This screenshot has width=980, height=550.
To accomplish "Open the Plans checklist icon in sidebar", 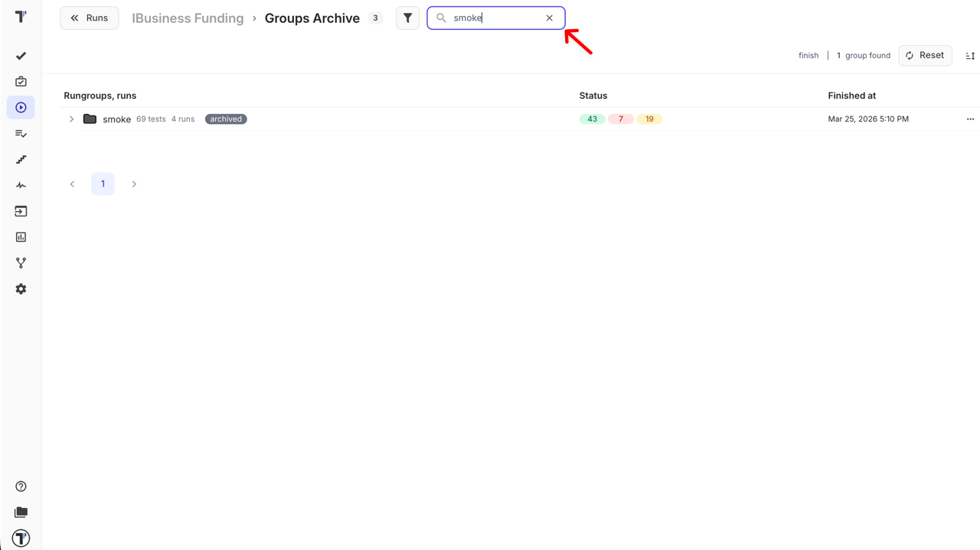I will [21, 134].
